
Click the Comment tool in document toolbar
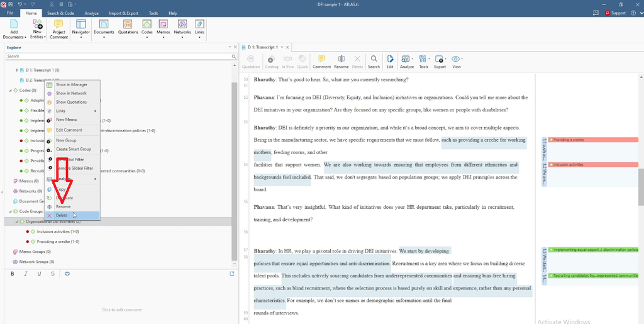tap(321, 62)
